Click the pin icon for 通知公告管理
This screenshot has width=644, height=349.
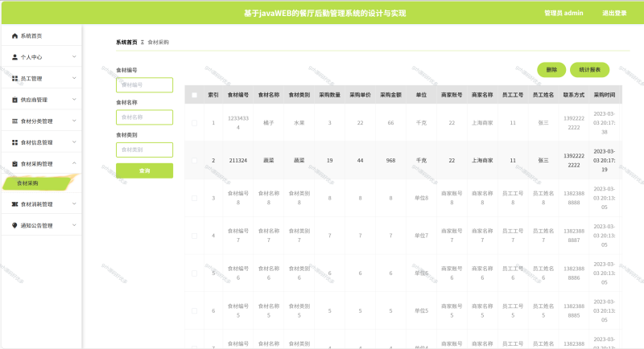(x=14, y=225)
